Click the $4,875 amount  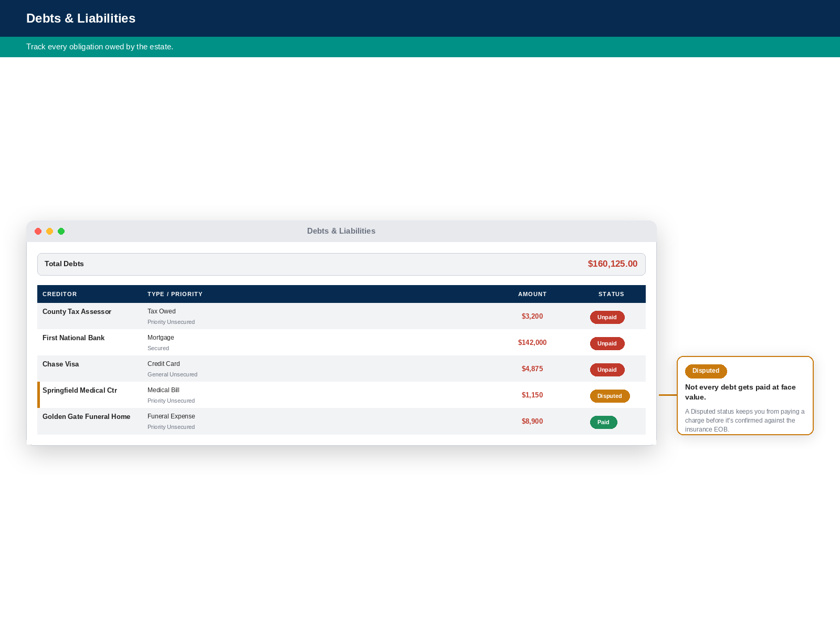pos(532,369)
